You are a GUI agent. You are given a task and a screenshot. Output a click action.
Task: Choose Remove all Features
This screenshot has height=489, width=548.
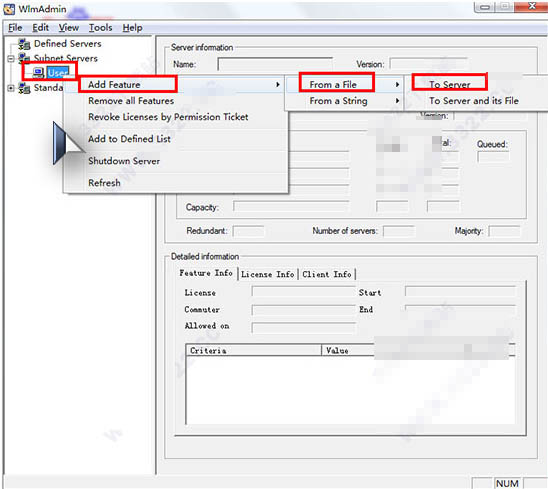pyautogui.click(x=131, y=101)
